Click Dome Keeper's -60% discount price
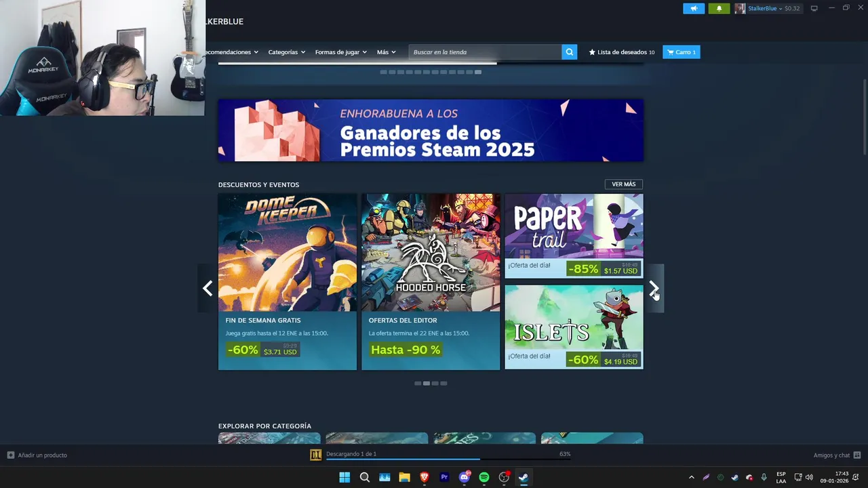Image resolution: width=868 pixels, height=488 pixels. click(262, 350)
